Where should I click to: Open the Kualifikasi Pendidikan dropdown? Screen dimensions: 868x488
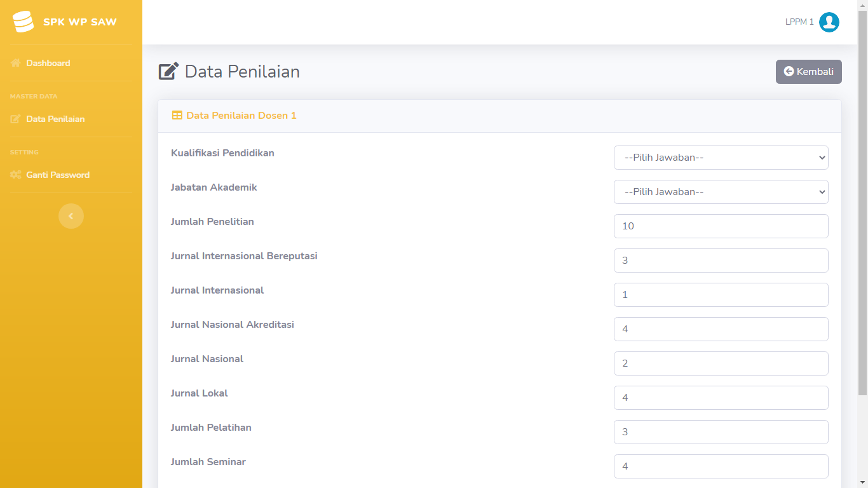click(721, 158)
